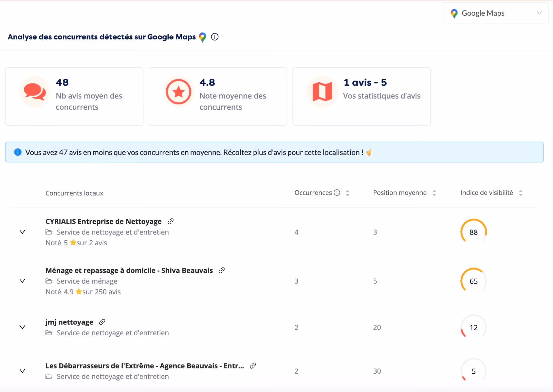
Task: Open Shiva Beauvais external link icon
Action: point(222,270)
